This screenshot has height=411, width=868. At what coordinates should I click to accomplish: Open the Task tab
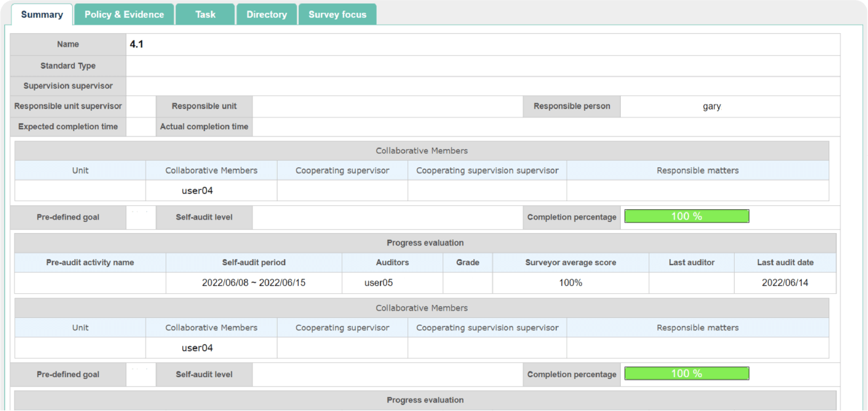coord(205,14)
